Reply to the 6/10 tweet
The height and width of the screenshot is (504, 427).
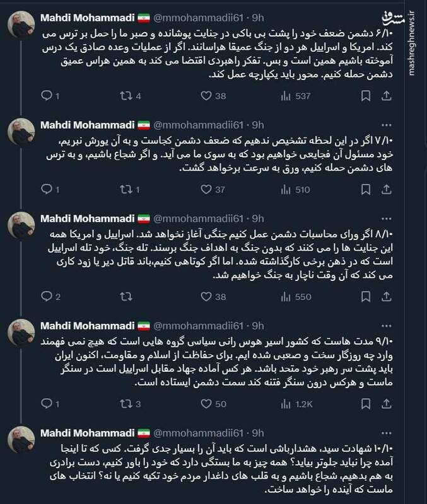pos(48,96)
